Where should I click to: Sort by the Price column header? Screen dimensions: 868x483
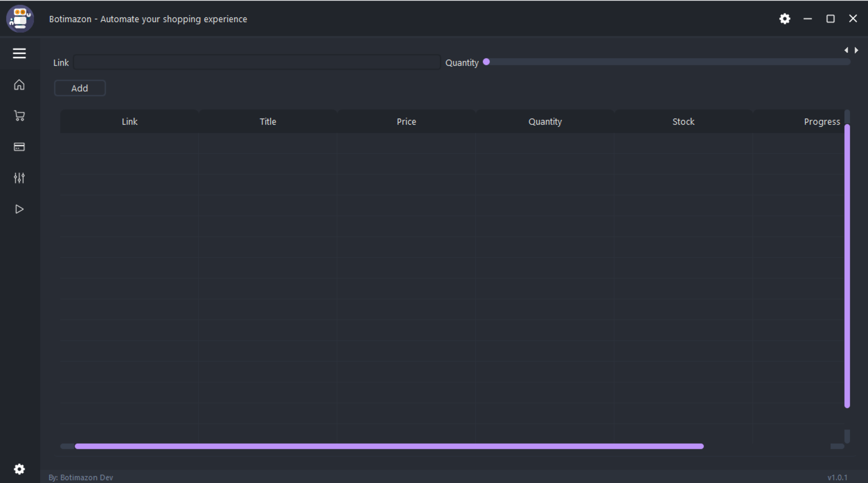click(x=406, y=122)
